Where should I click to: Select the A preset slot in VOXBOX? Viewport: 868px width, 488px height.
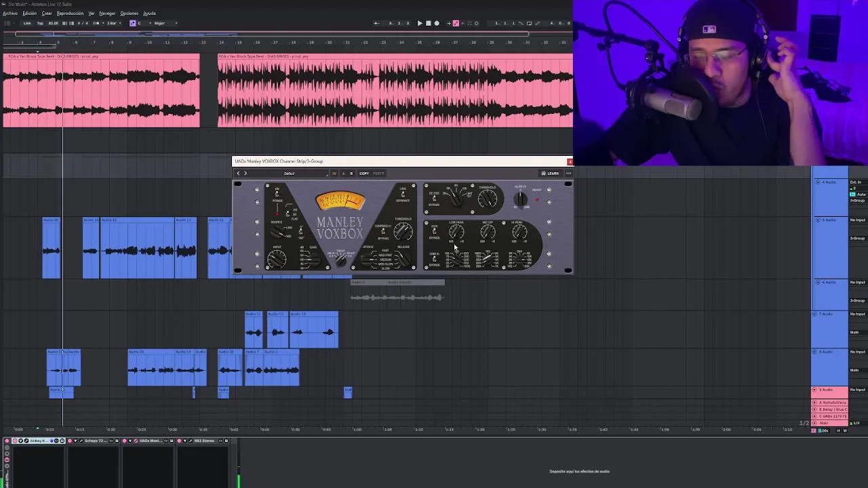pos(343,174)
